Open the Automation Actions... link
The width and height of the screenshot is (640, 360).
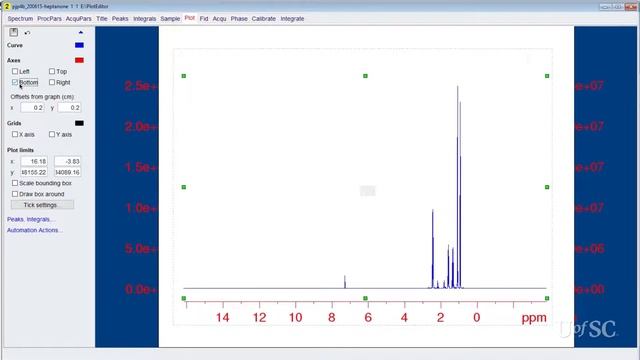click(35, 230)
